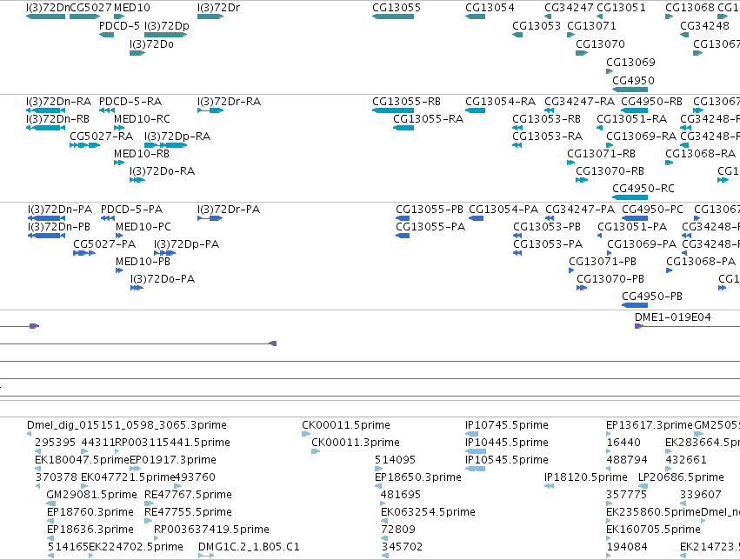Select EST Dmel_dig_015151_0598_3065.3prime
Screen dimensions: 740x560
pos(127,425)
